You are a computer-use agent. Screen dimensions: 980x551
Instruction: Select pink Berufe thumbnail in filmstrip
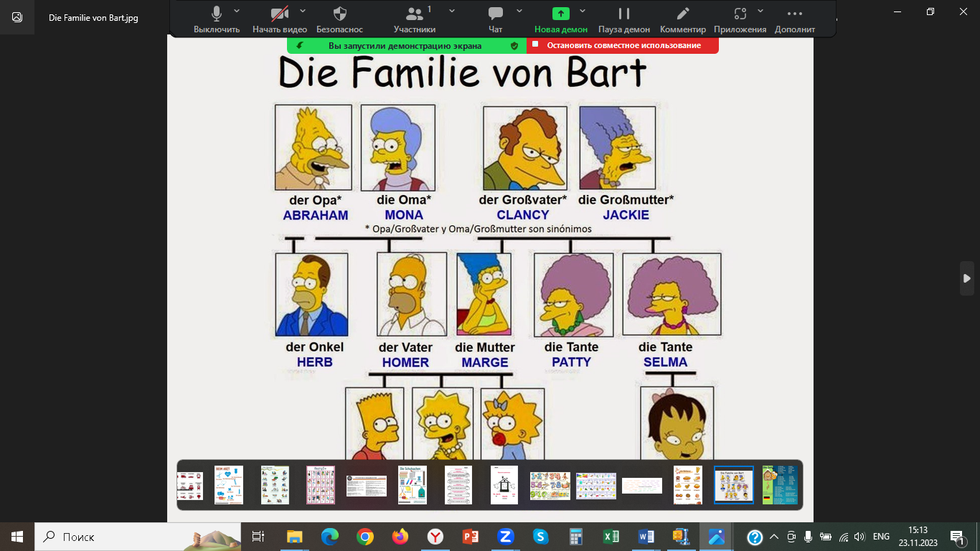pyautogui.click(x=321, y=485)
